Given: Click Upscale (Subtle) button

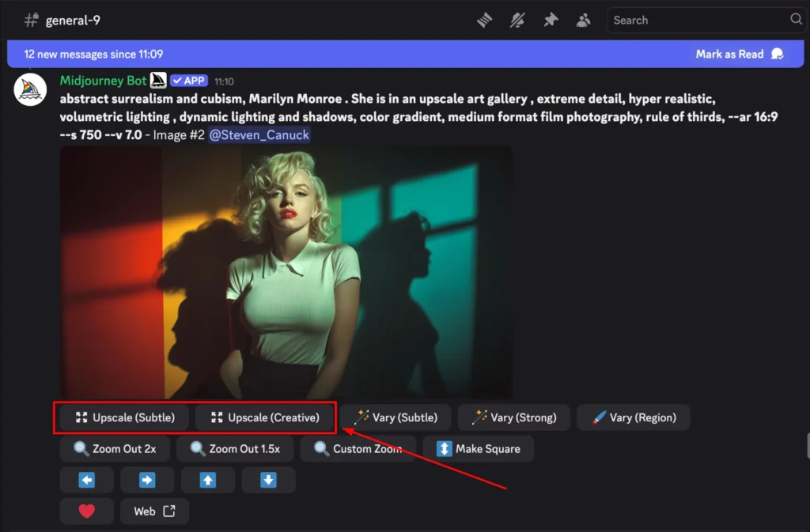Looking at the screenshot, I should [x=125, y=417].
